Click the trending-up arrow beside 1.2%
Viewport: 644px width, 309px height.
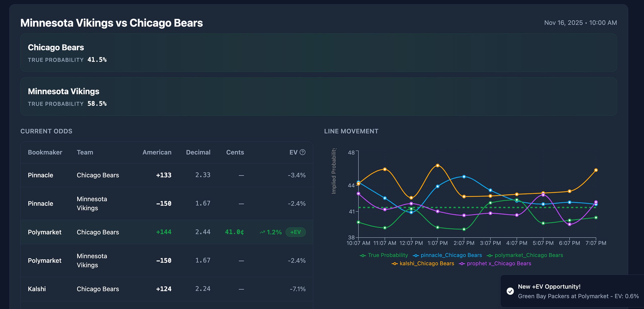(x=262, y=232)
